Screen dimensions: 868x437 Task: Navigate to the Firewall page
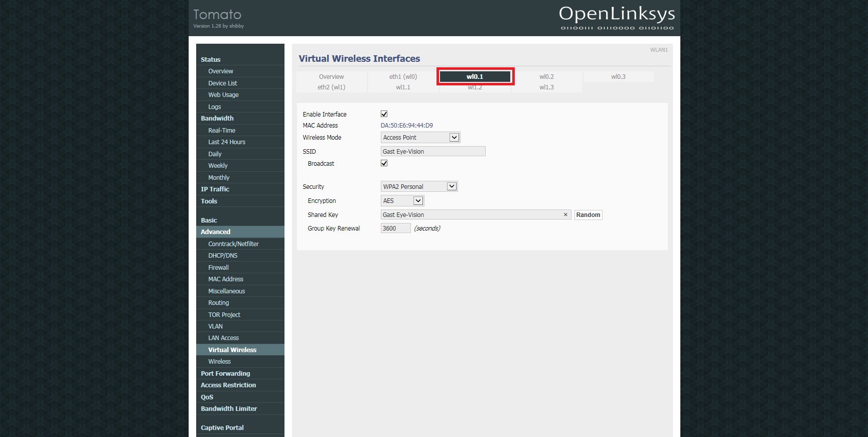(x=218, y=268)
